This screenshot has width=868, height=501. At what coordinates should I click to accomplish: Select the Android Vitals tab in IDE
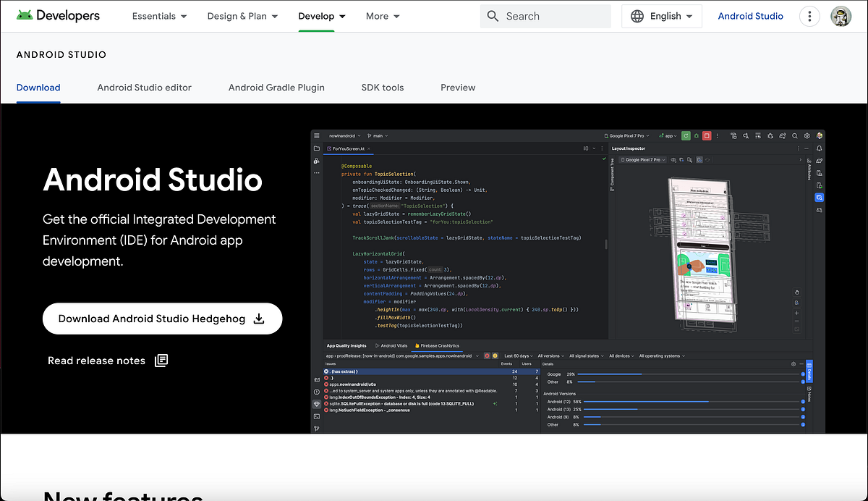pyautogui.click(x=391, y=346)
